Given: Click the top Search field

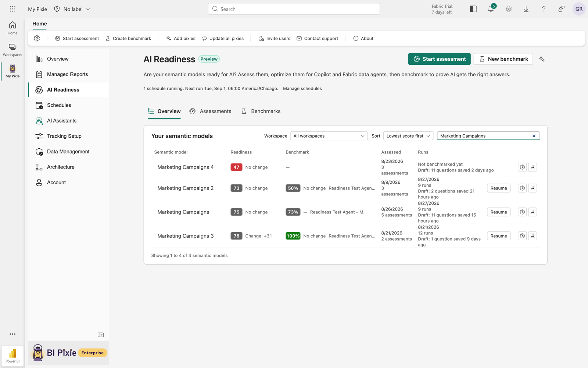Looking at the screenshot, I should [x=294, y=9].
